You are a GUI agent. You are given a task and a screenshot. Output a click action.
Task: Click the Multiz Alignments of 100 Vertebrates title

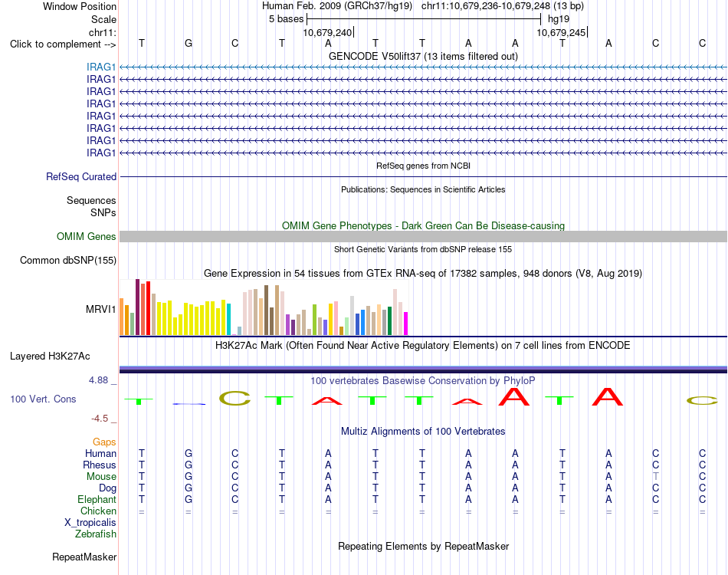[423, 431]
